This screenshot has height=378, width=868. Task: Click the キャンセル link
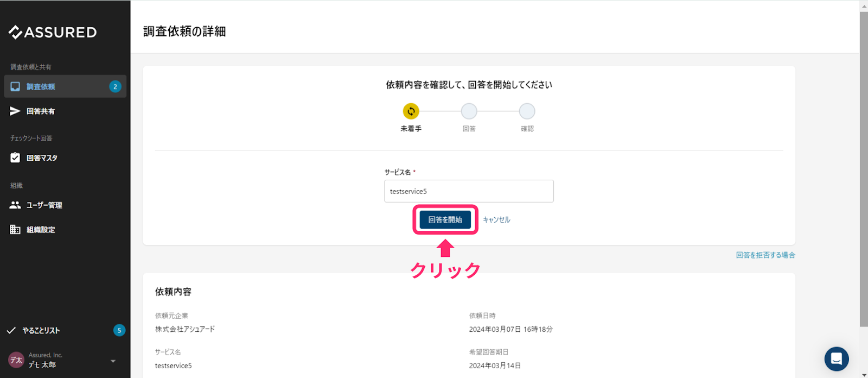pyautogui.click(x=496, y=220)
